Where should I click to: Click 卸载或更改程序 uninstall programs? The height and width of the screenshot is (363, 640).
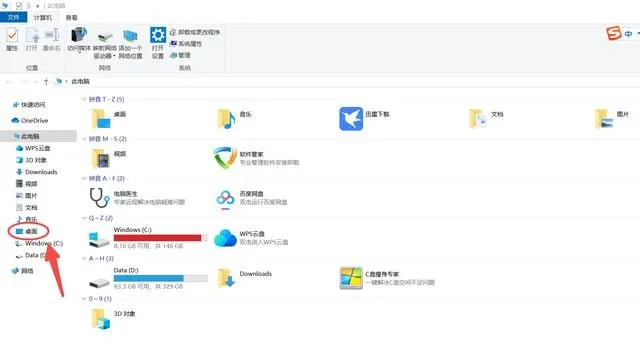(195, 32)
